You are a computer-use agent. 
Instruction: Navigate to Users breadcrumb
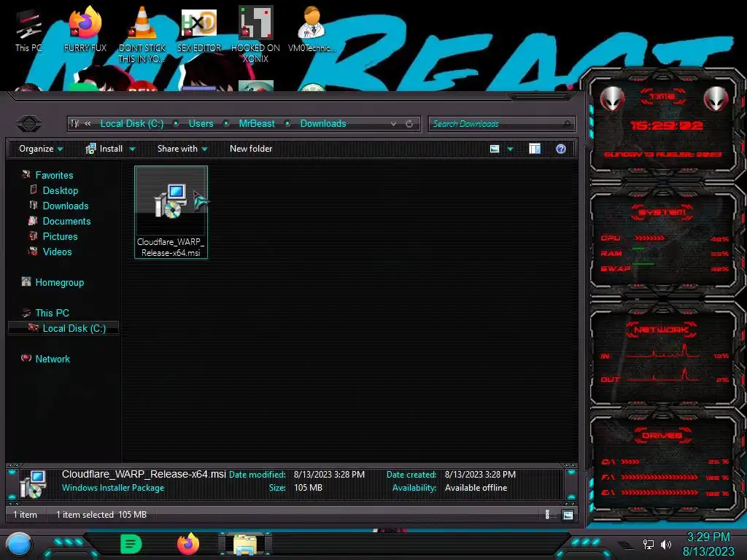201,124
